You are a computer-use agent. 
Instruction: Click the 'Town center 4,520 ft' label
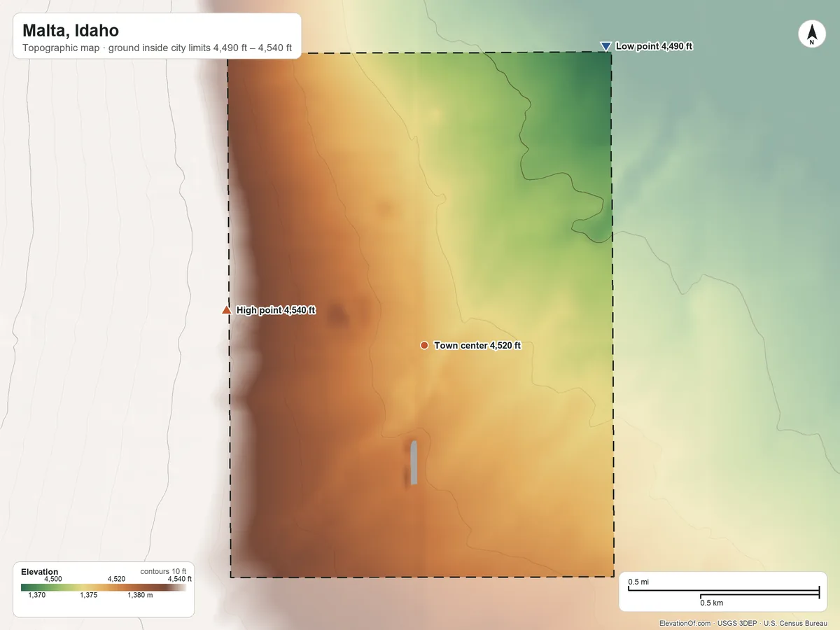click(477, 346)
